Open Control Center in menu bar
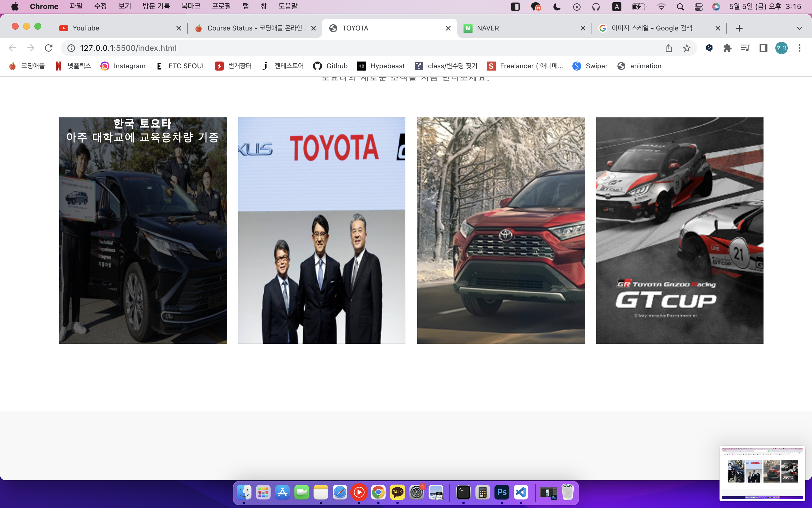Screen dimensions: 812x508 click(x=698, y=7)
